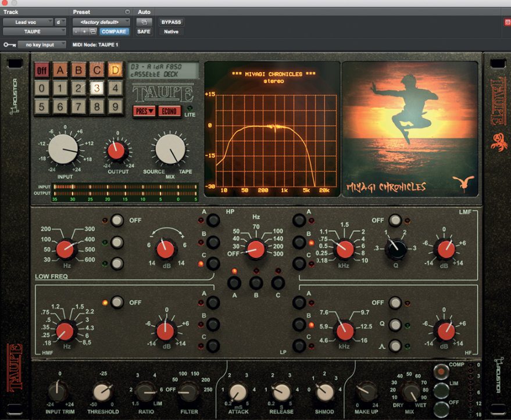This screenshot has height=420, width=511.
Task: Click the compressor RATIO knob
Action: 146,392
